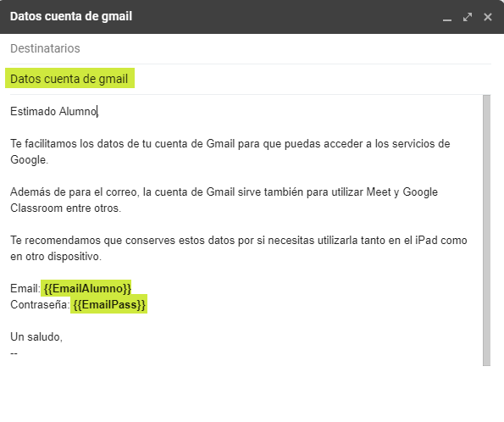Click the subject field Datos cuenta de gmail
504x422 pixels.
[251, 79]
